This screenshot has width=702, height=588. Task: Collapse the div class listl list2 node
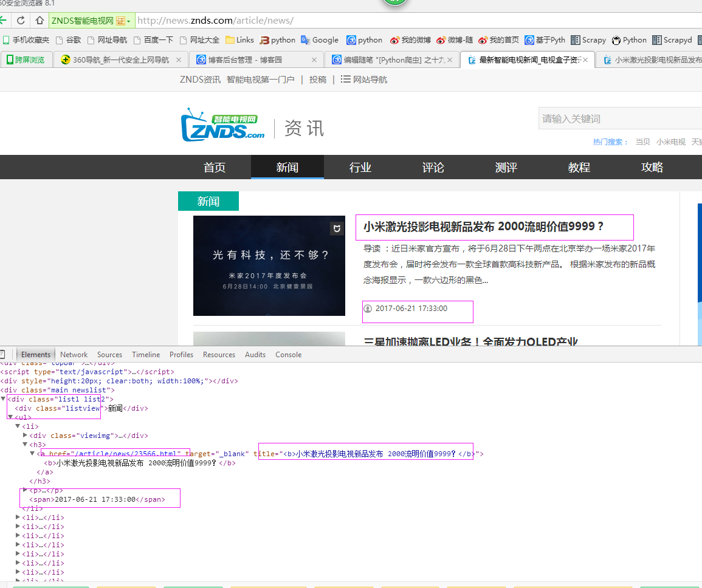(3, 398)
